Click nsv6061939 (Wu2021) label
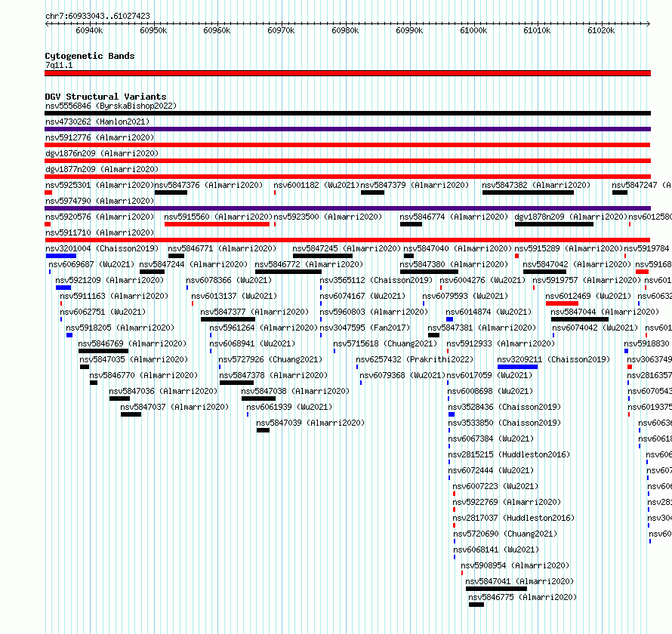This screenshot has width=672, height=634. 289,407
